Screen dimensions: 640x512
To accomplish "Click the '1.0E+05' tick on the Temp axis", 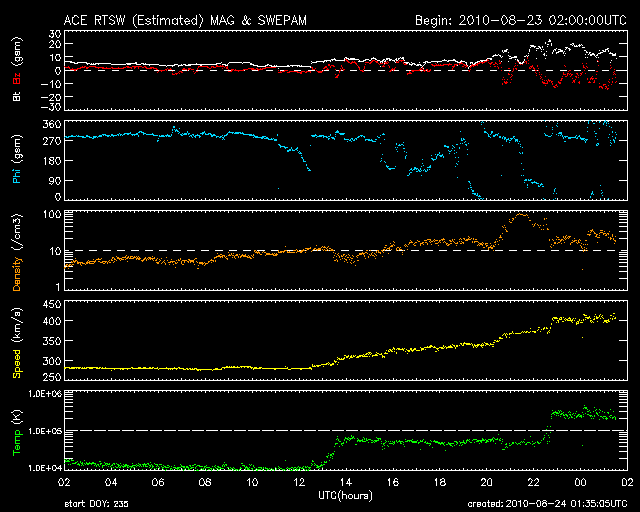I will tap(45, 431).
